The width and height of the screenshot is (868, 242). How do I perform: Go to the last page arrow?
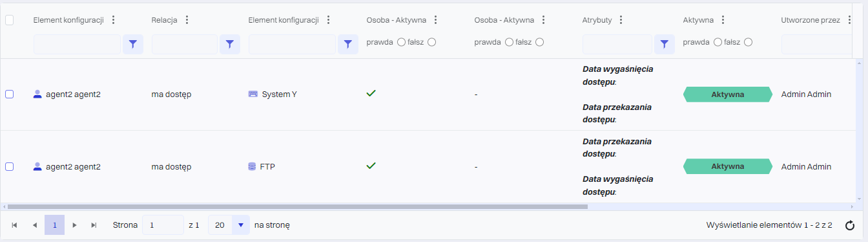coord(94,225)
